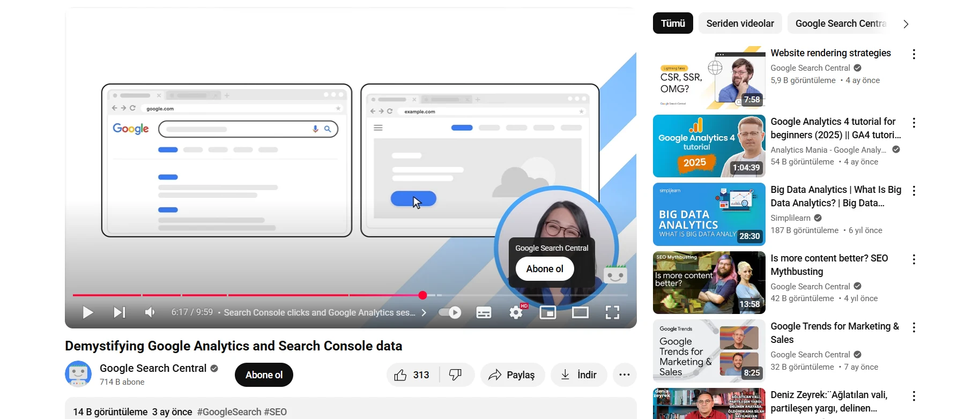Image resolution: width=980 pixels, height=419 pixels.
Task: Click the Abone ol overlay button in video
Action: coord(545,269)
